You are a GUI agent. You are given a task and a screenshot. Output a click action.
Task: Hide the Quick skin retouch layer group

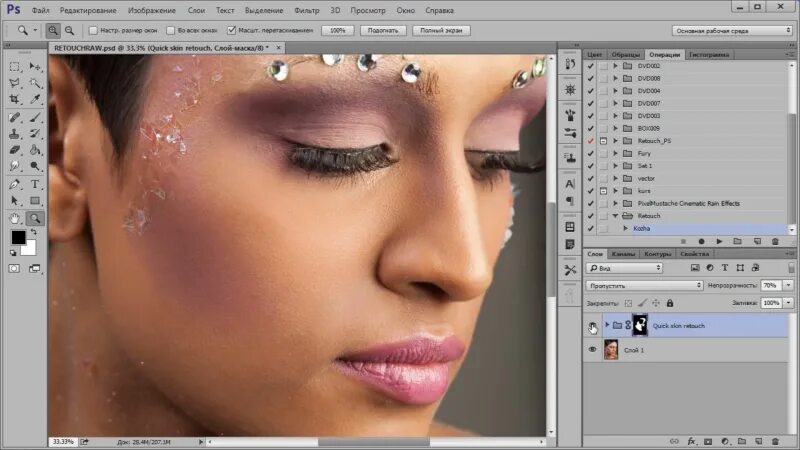[x=592, y=326]
